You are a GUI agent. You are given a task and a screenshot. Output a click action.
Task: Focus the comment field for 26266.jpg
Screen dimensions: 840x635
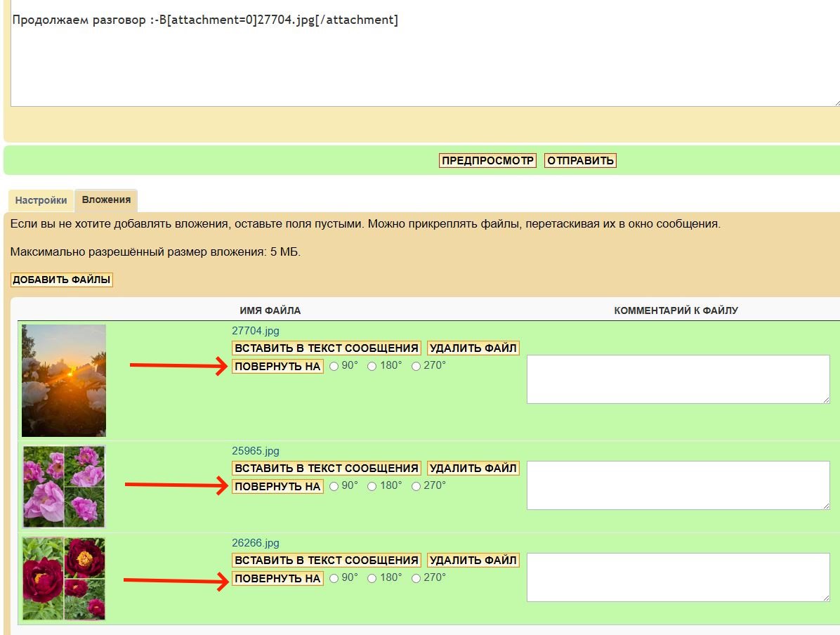coord(678,577)
